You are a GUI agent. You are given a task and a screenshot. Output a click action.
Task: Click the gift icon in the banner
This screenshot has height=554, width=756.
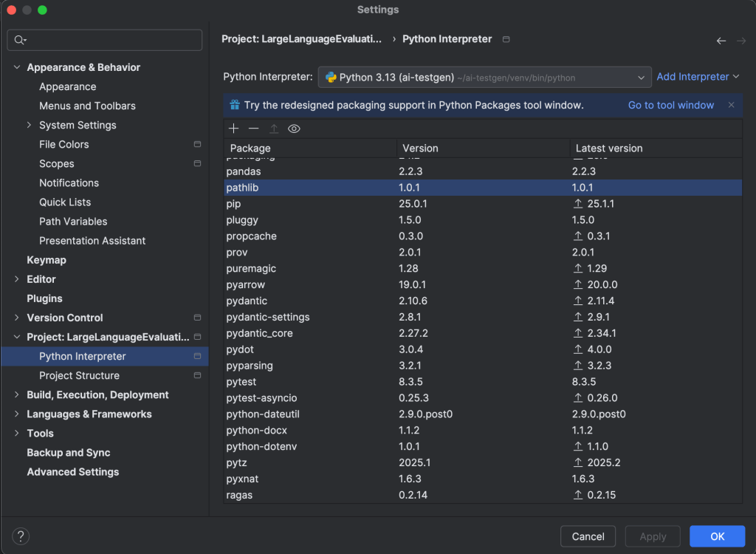[x=235, y=105]
